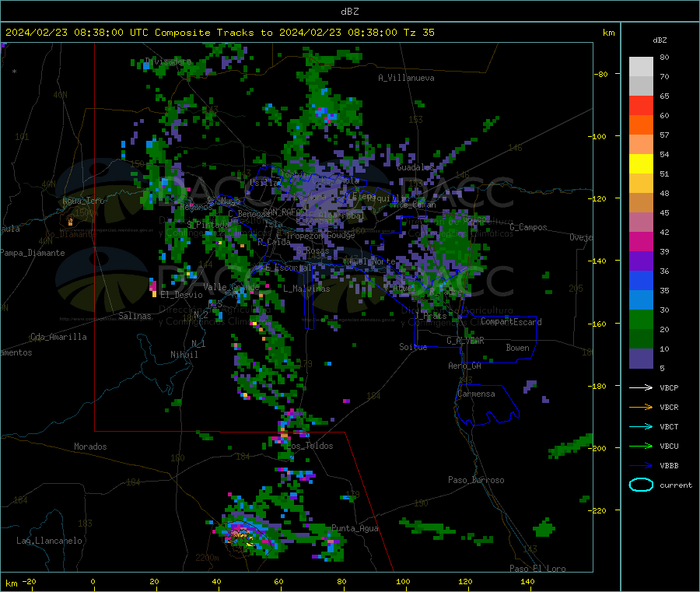This screenshot has width=700, height=592.
Task: Click the blue VBBB arrow legend icon
Action: [x=641, y=465]
